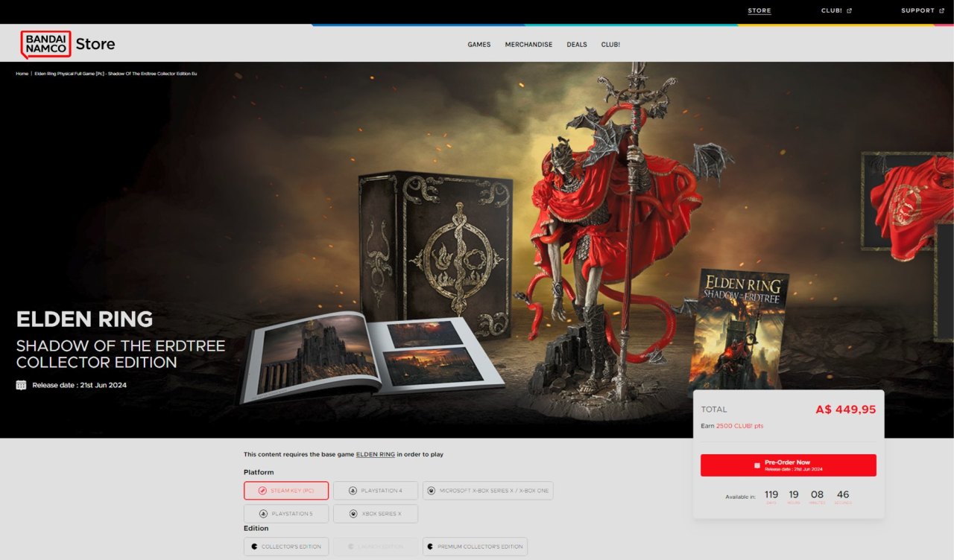Open the DEALS menu

(x=577, y=45)
